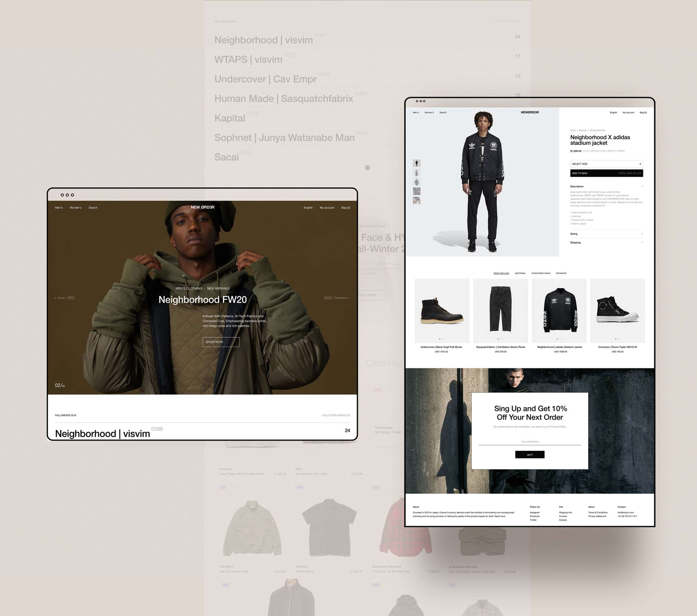697x616 pixels.
Task: Expand the Sizing section
Action: (x=607, y=234)
